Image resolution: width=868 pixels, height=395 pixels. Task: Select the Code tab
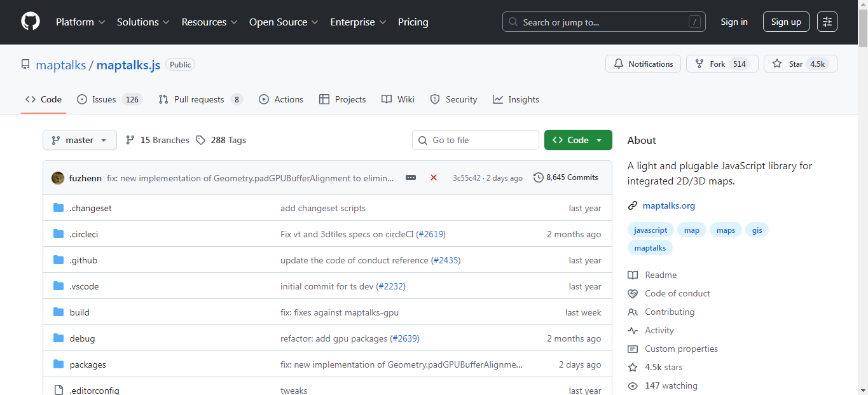click(x=43, y=99)
